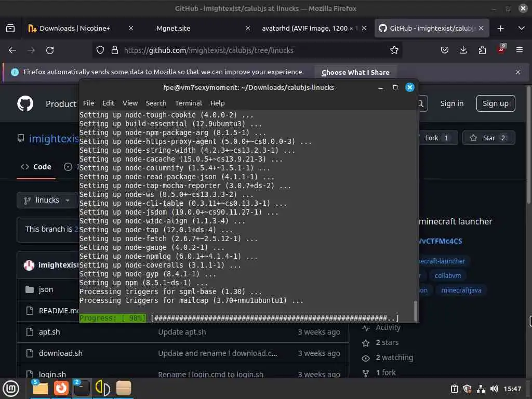Go back with the Firefox back arrow
Viewport: 532px width, 399px height.
pos(12,50)
